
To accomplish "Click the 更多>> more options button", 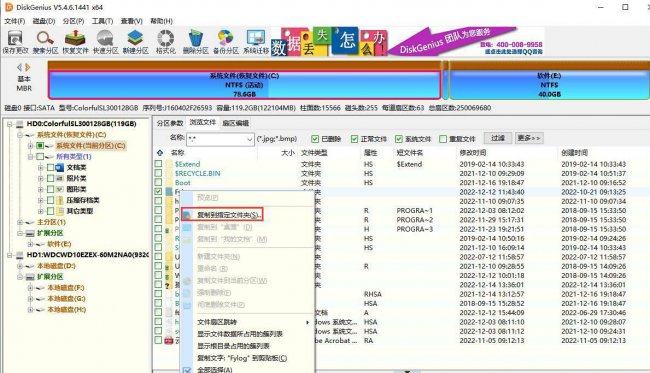I will (529, 138).
